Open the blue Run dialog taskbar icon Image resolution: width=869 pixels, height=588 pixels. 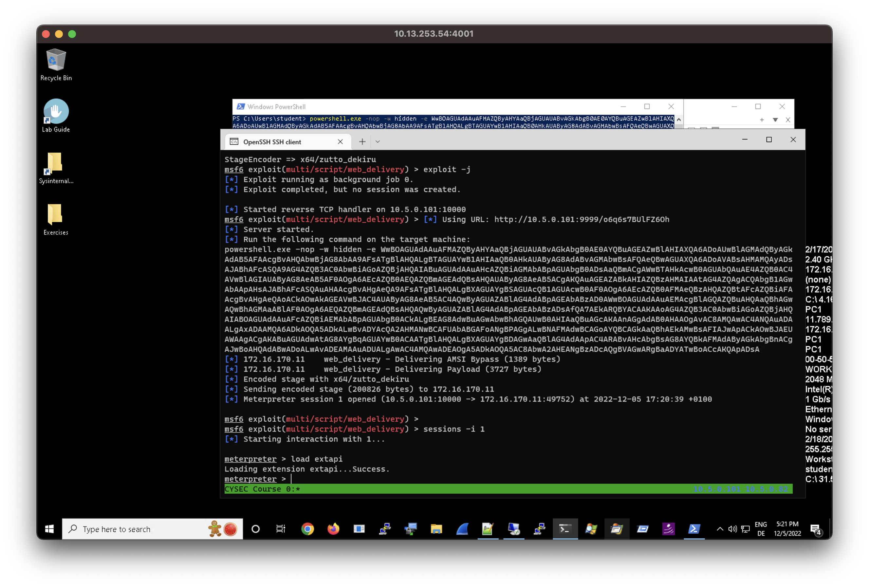pyautogui.click(x=642, y=529)
